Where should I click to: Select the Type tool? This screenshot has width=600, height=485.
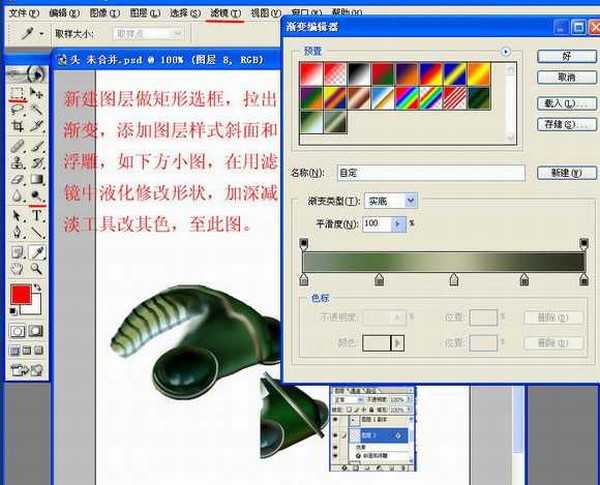tap(37, 215)
